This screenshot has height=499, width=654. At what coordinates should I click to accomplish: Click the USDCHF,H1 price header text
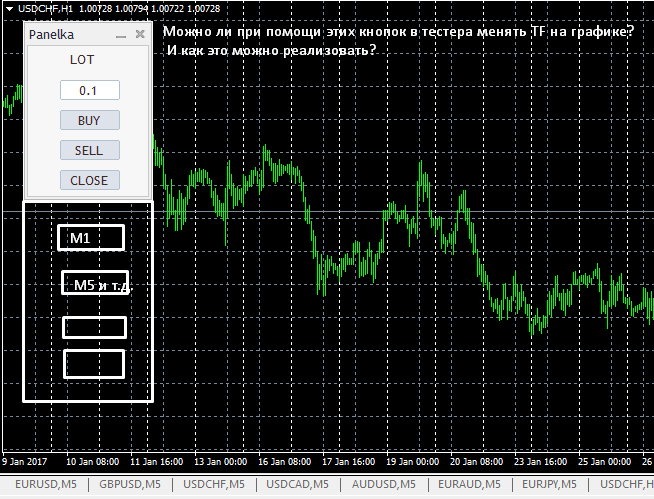click(119, 9)
